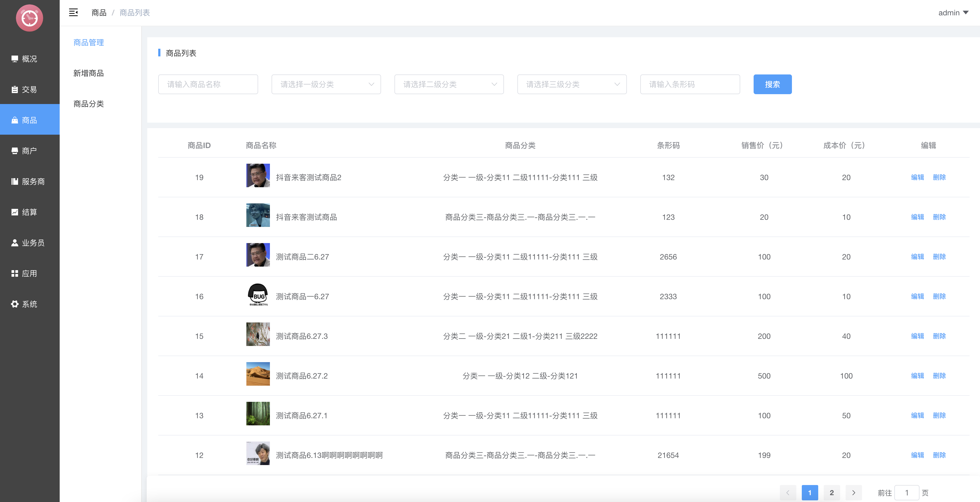The height and width of the screenshot is (502, 980).
Task: Expand the 请选择二级分类 dropdown
Action: [449, 84]
